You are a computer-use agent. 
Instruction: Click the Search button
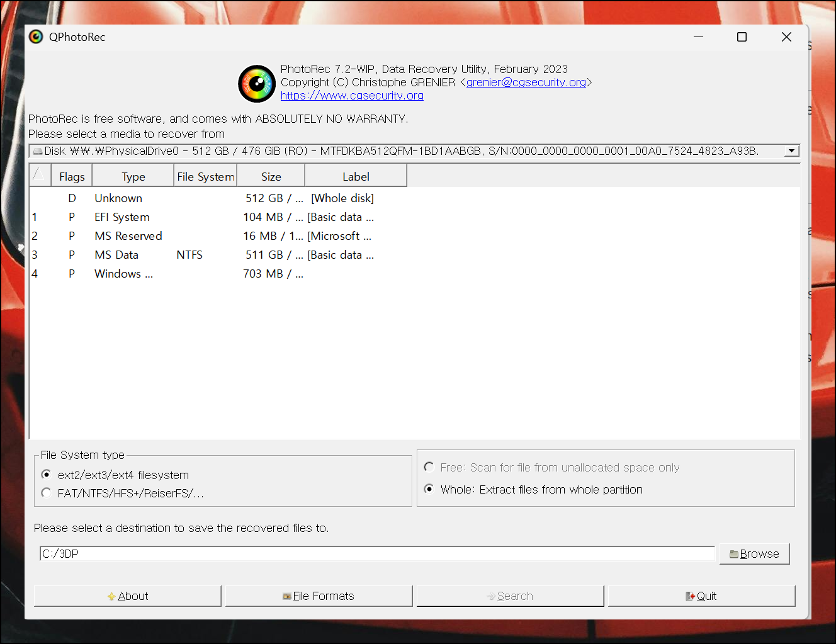coord(511,596)
